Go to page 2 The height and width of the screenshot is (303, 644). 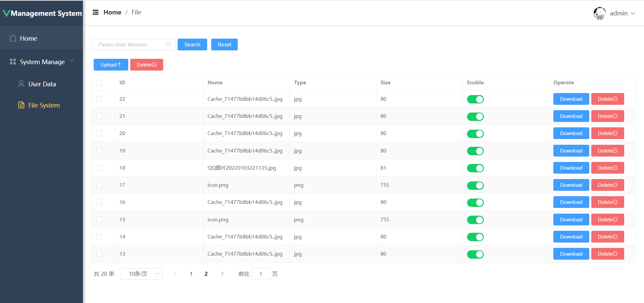206,274
